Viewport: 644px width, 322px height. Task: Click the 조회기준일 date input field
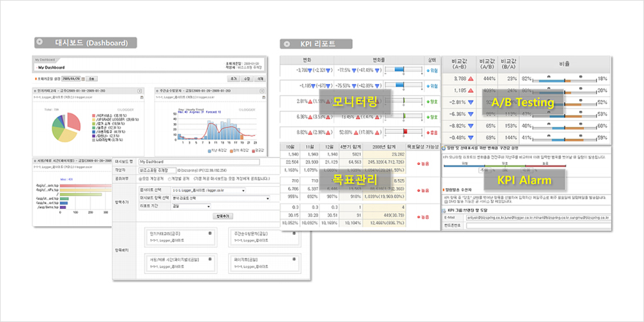71,79
